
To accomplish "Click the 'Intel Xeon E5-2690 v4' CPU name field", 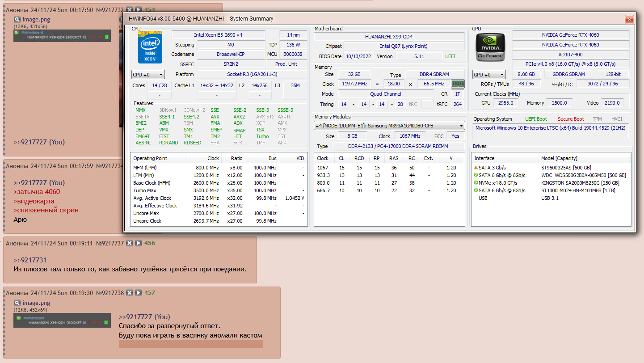I will click(218, 35).
